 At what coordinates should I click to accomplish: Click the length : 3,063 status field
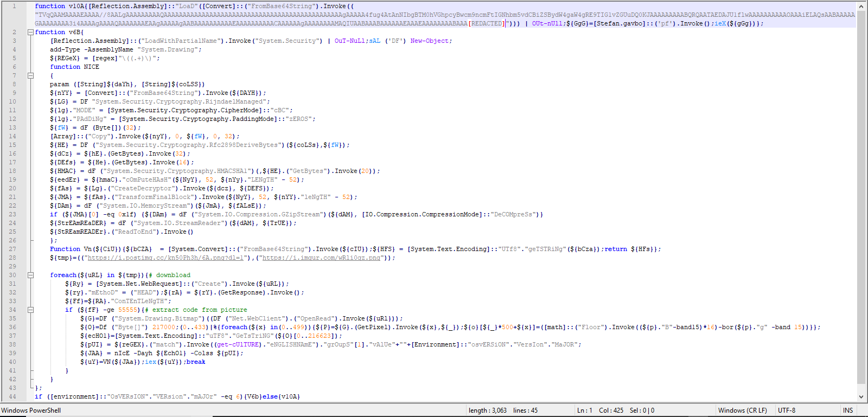pyautogui.click(x=488, y=410)
